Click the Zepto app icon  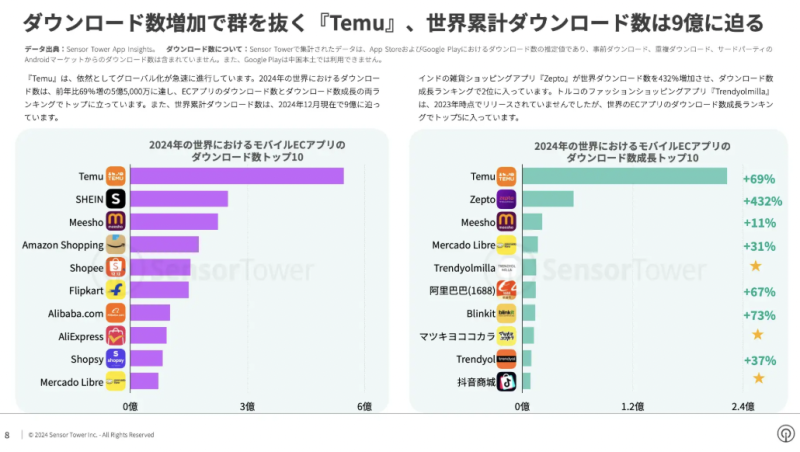pyautogui.click(x=506, y=199)
